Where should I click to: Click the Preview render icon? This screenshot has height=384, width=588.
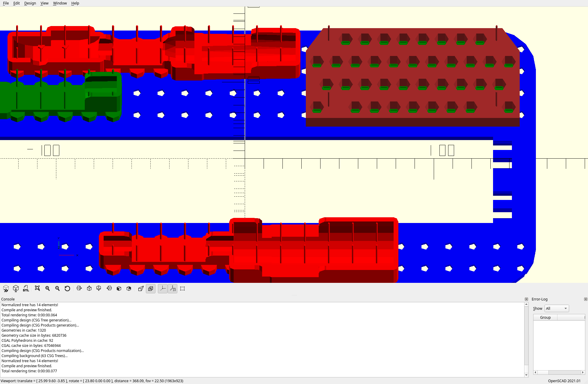[6, 289]
